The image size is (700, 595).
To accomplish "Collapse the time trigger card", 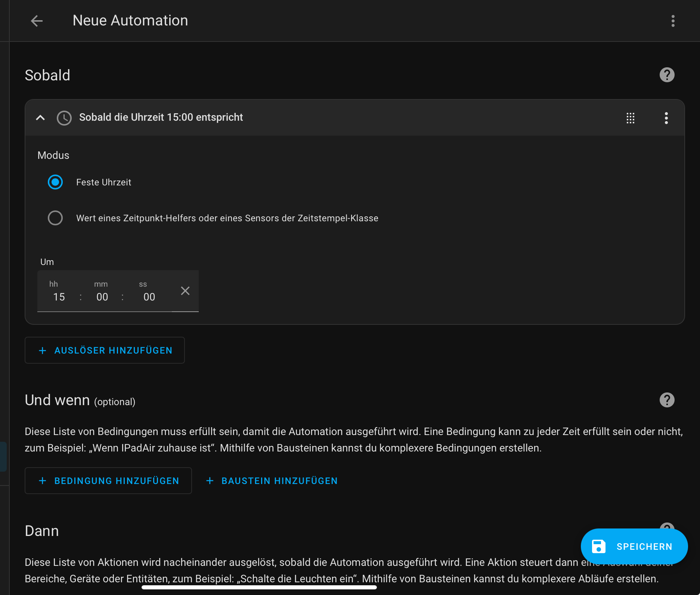I will tap(40, 118).
